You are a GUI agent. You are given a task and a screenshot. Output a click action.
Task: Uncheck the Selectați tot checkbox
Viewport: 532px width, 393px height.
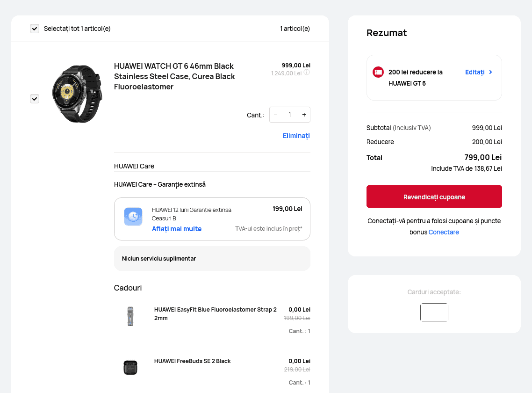pos(35,28)
